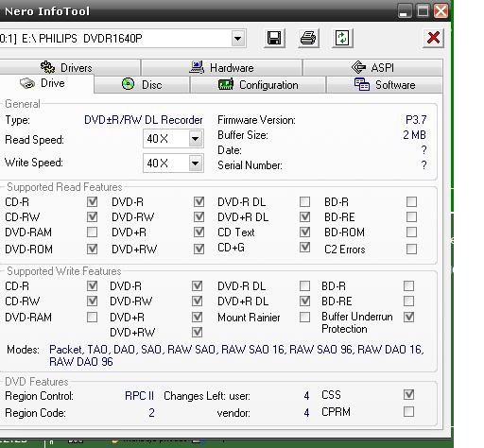The height and width of the screenshot is (448, 484).
Task: Toggle CPRM checkbox in DVD Features
Action: pos(408,411)
